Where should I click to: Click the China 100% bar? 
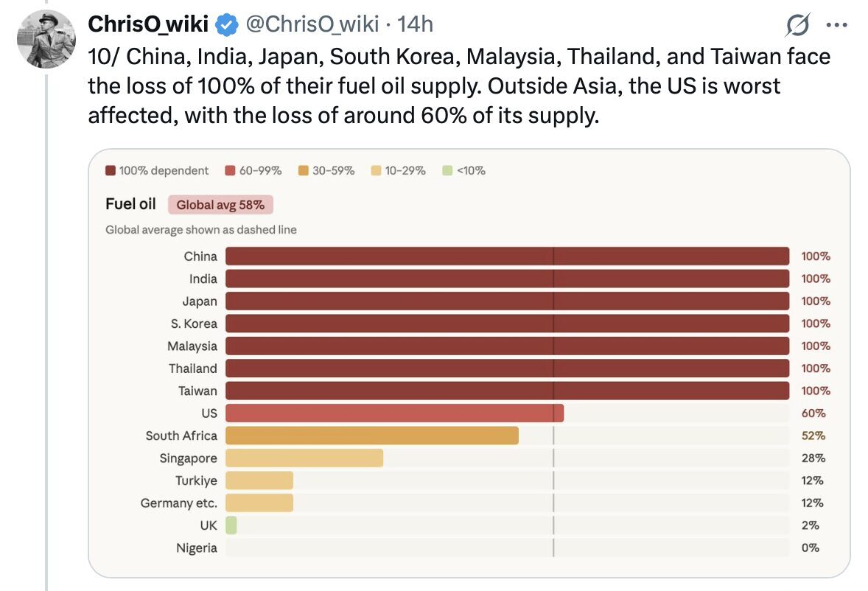(x=507, y=256)
